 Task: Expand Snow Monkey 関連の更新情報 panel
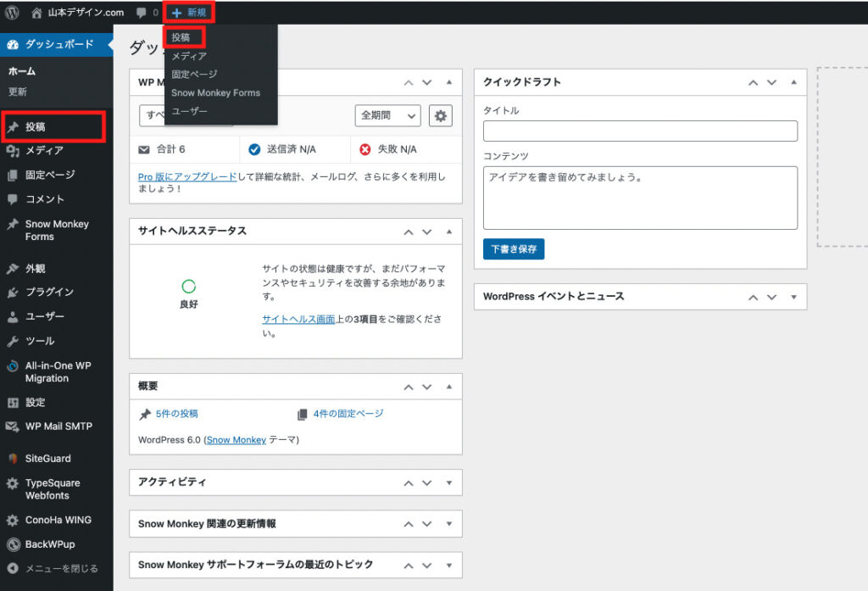pyautogui.click(x=449, y=524)
